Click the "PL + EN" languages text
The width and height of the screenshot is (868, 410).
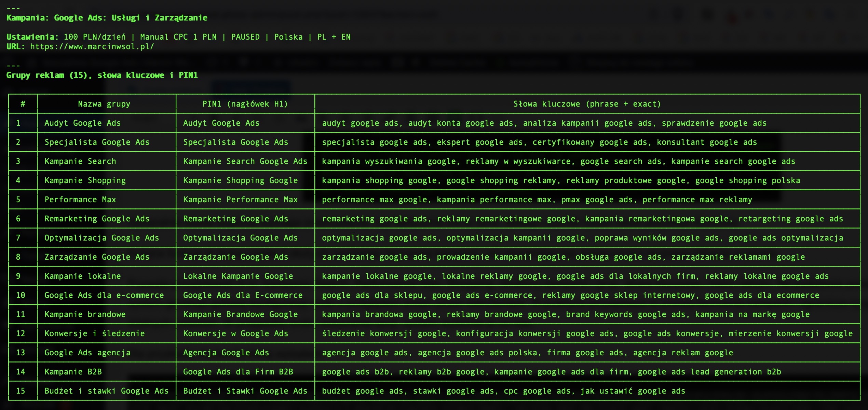tap(334, 37)
